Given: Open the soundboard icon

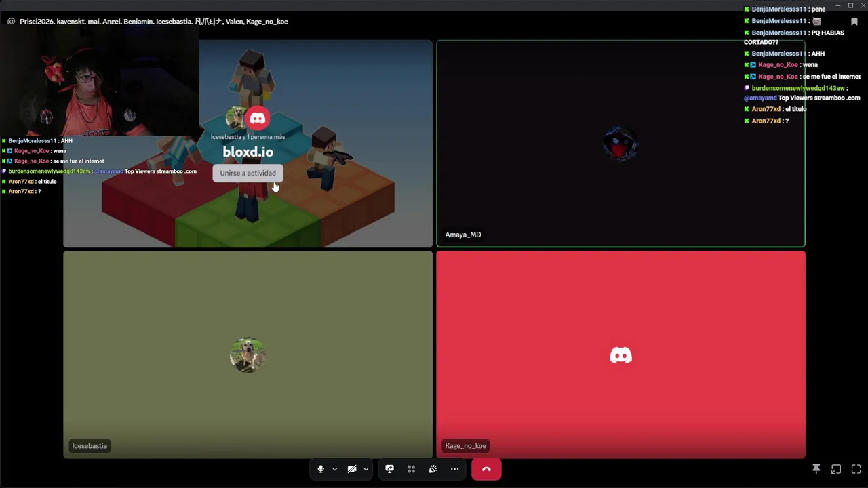Looking at the screenshot, I should point(433,469).
